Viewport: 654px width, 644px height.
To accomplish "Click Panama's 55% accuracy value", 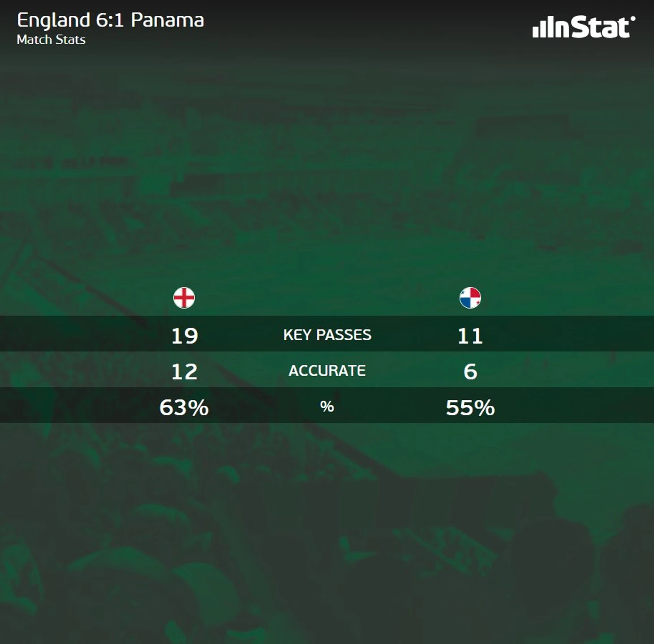I will click(x=470, y=408).
